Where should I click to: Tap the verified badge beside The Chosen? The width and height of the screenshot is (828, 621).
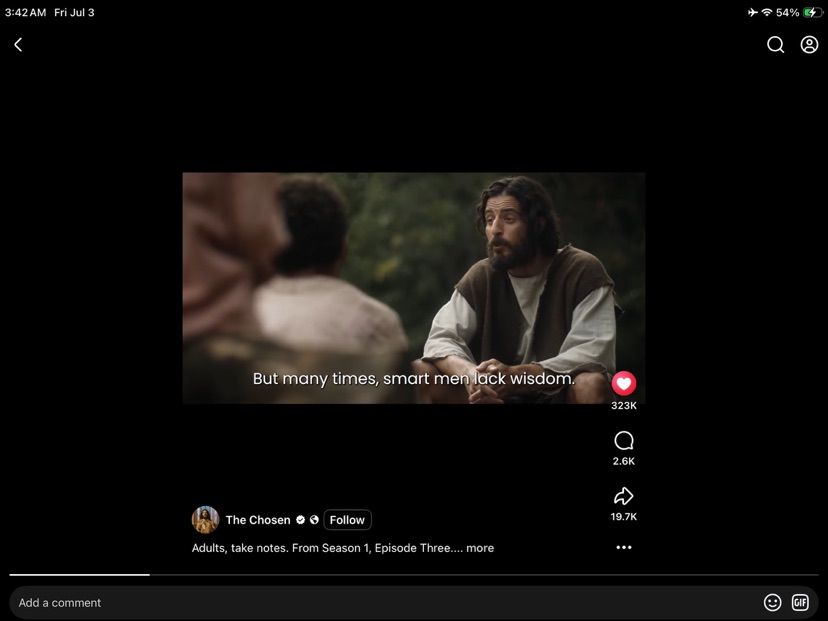click(300, 520)
